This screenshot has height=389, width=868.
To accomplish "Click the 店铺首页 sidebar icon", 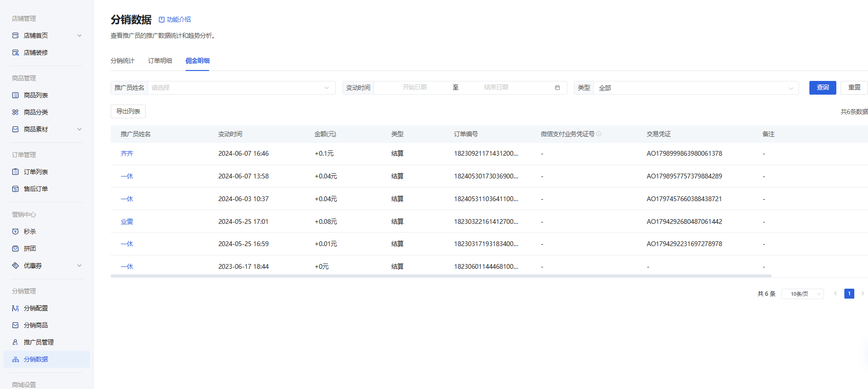I will (16, 35).
